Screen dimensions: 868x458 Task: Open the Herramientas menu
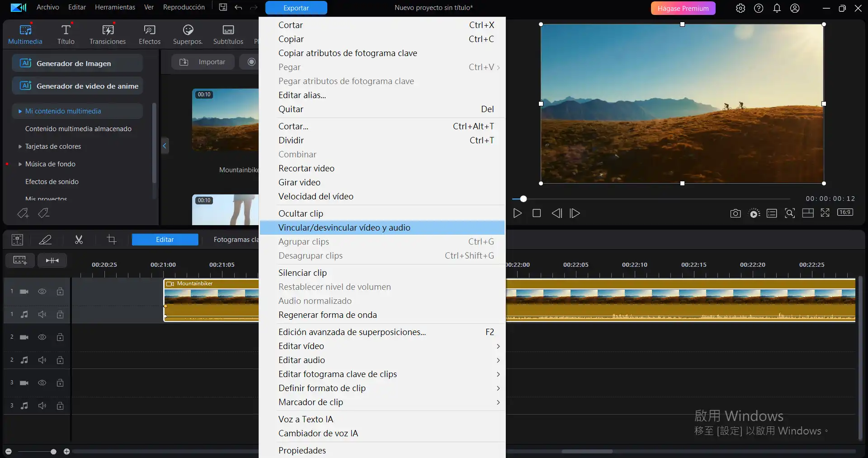(x=115, y=7)
